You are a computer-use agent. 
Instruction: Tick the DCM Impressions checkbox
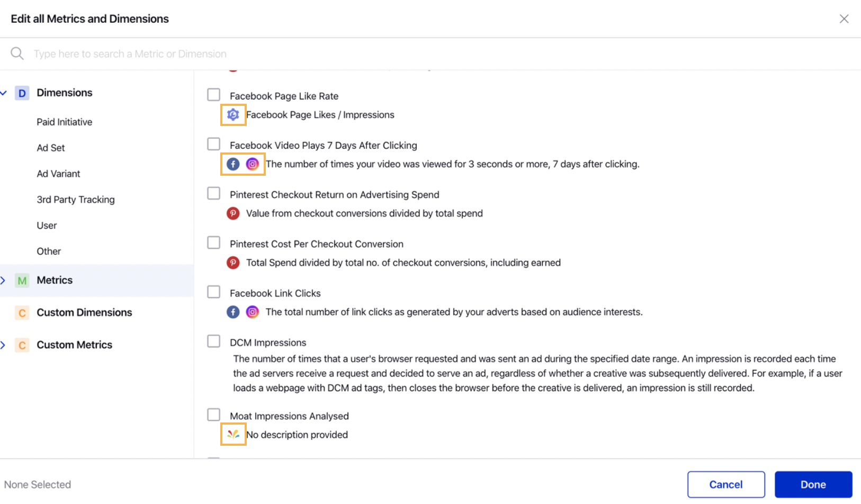point(214,341)
